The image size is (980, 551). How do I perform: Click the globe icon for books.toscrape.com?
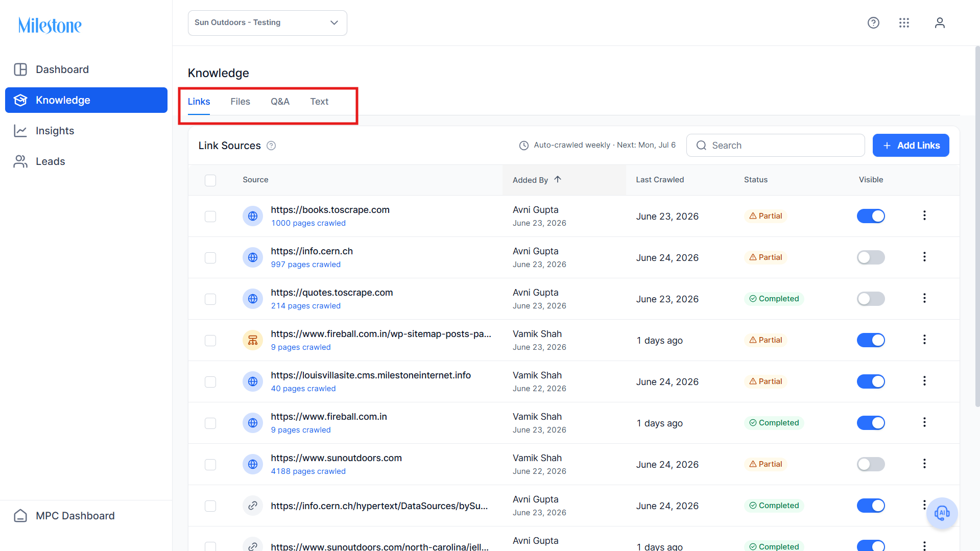[x=253, y=216]
